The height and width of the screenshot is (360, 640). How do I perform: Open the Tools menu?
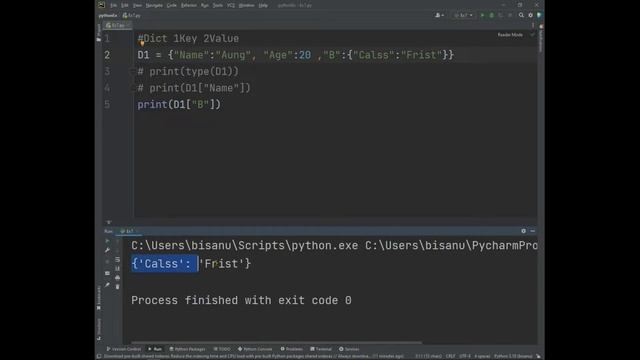click(x=218, y=5)
